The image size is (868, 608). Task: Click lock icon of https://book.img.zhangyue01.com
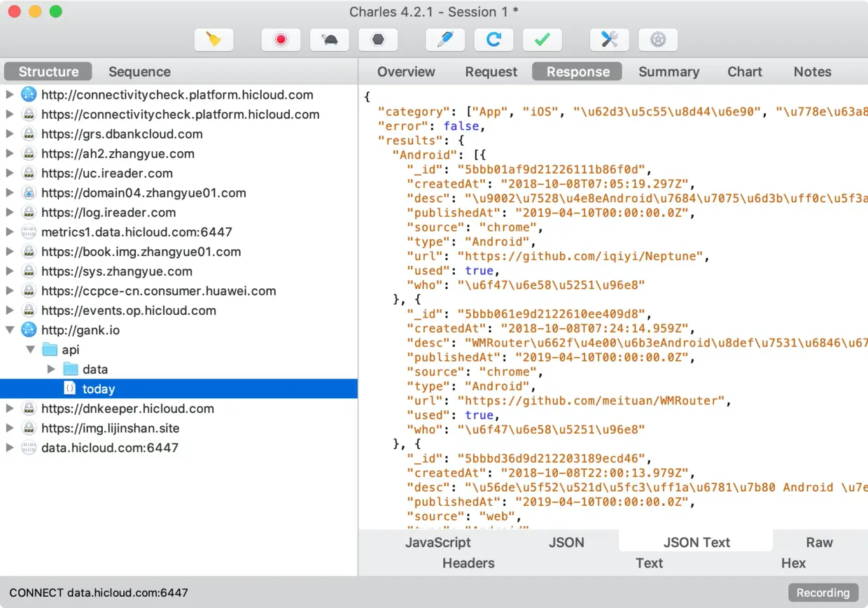pos(29,251)
